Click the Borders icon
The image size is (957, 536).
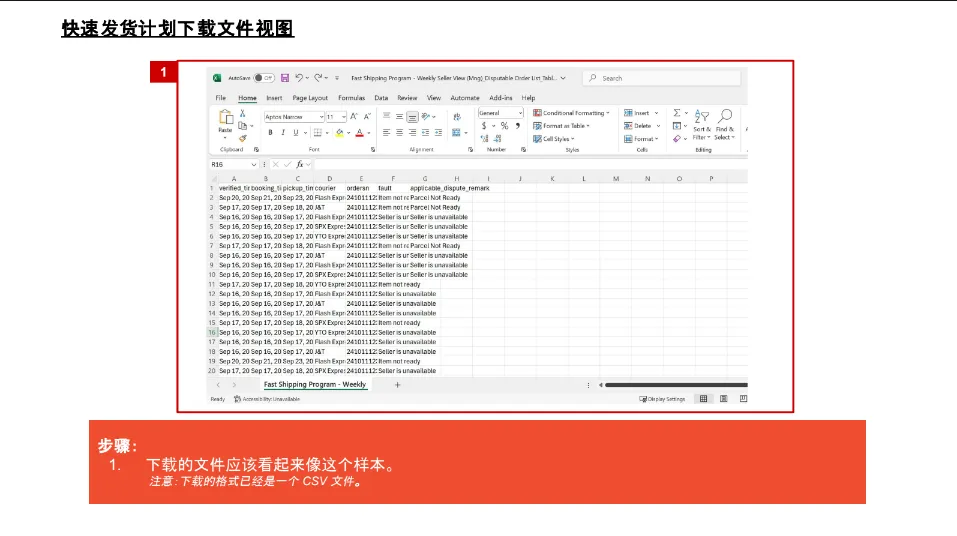(x=317, y=132)
